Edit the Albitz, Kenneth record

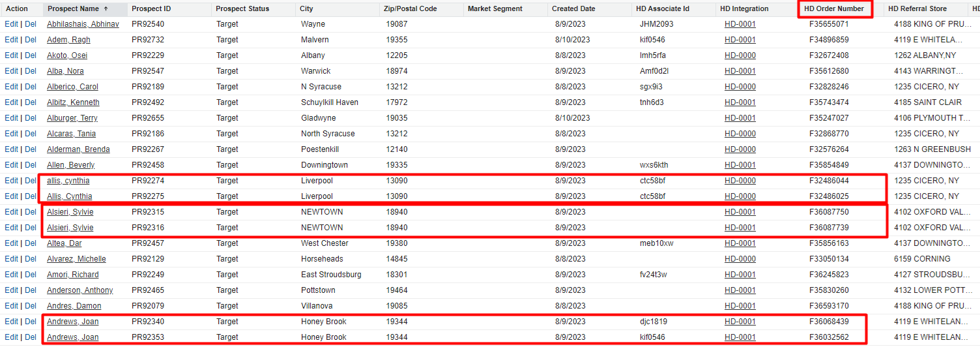pyautogui.click(x=12, y=102)
